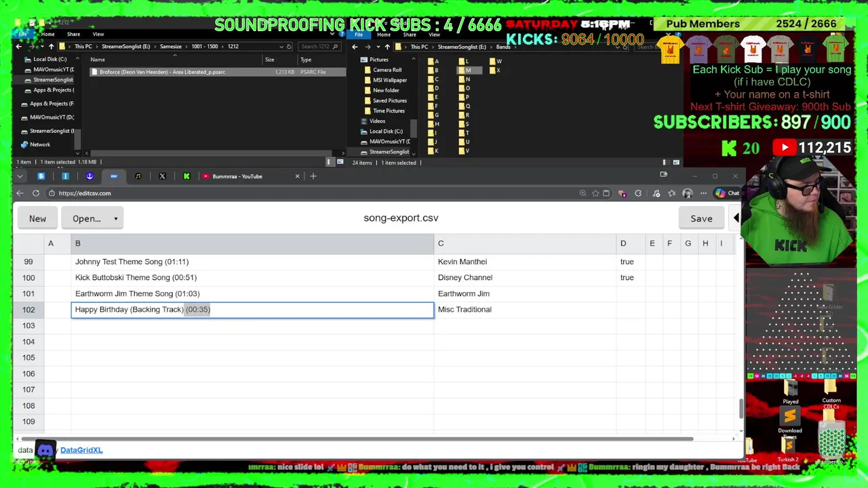Click the Happy Birthday (Backing Track) cell editor
The height and width of the screenshot is (488, 868).
click(x=252, y=310)
